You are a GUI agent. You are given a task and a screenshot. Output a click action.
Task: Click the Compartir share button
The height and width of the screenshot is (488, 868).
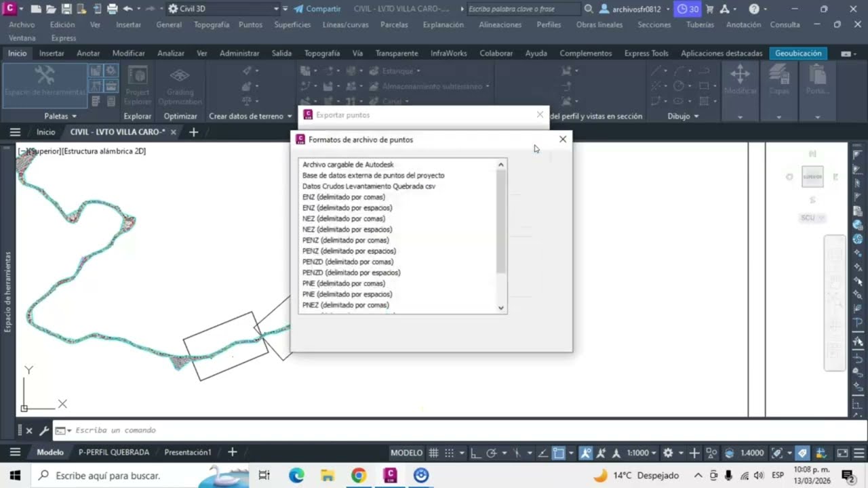317,9
